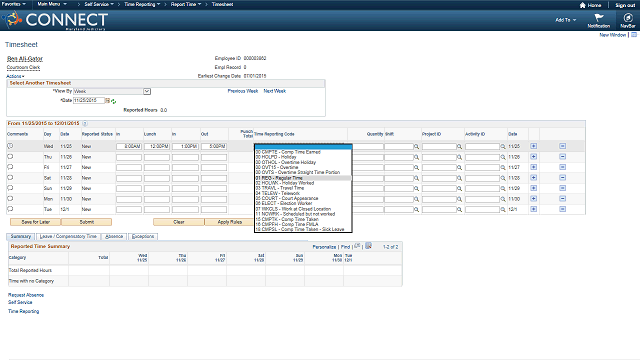Click the Out time field for Wed 11/25

[x=213, y=147]
